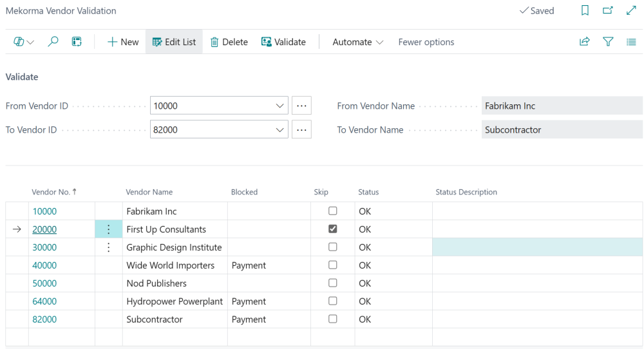Click the share icon

click(x=585, y=42)
